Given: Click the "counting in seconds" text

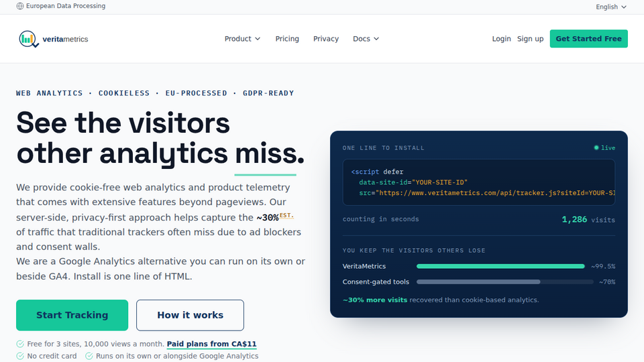Looking at the screenshot, I should pos(381,219).
